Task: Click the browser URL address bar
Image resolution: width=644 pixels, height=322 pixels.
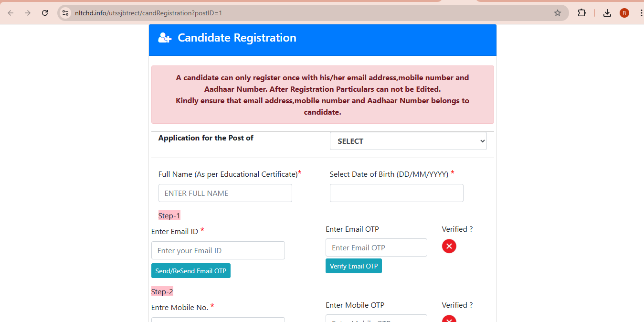Action: click(310, 13)
